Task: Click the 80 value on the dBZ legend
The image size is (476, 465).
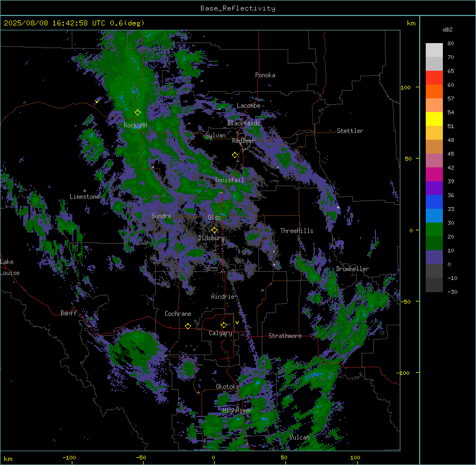Action: [451, 44]
